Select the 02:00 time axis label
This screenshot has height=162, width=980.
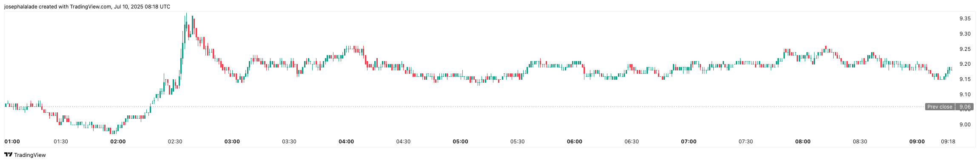[x=118, y=142]
